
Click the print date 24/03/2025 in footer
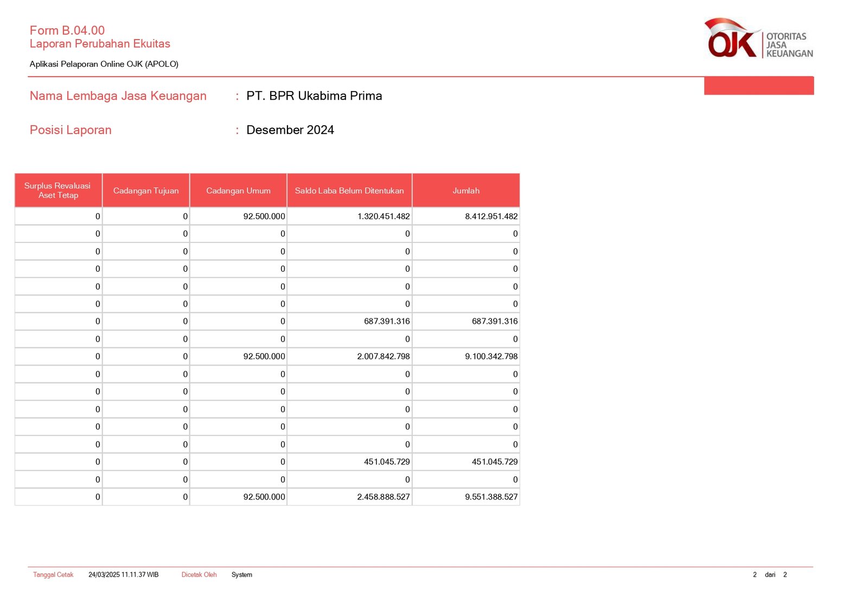[123, 575]
